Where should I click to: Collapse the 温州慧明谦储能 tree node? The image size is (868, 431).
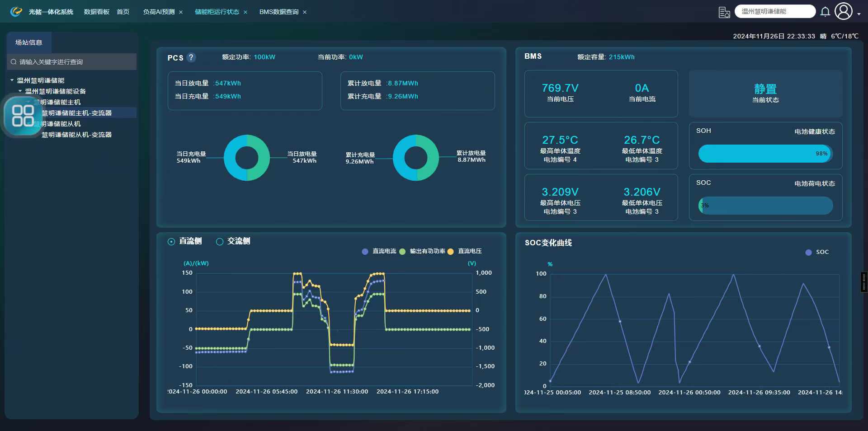coord(12,80)
